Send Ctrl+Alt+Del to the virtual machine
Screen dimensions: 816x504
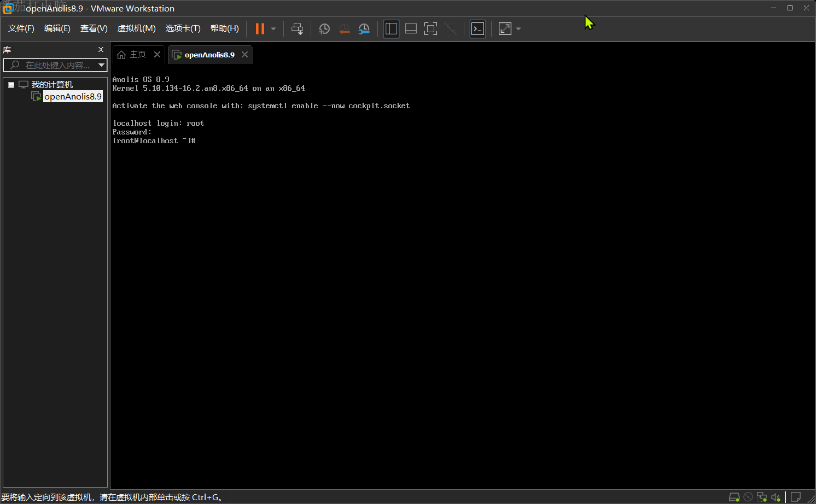click(297, 29)
